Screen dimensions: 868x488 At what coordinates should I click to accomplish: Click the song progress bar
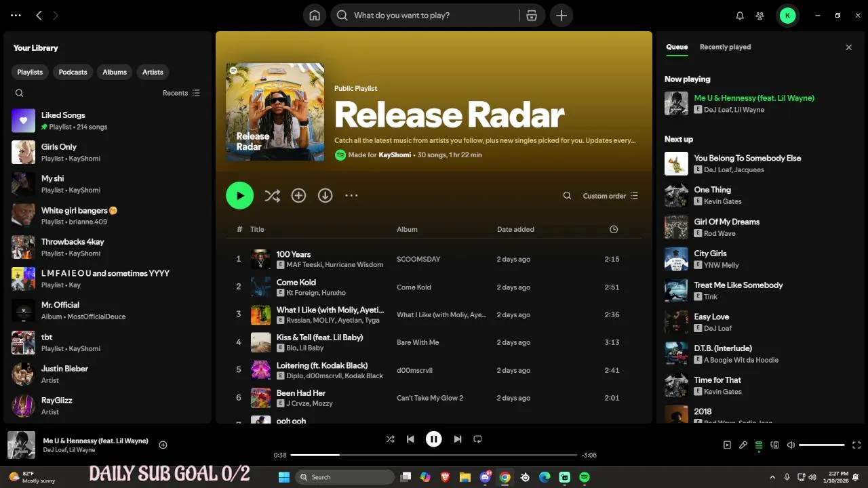coord(434,455)
